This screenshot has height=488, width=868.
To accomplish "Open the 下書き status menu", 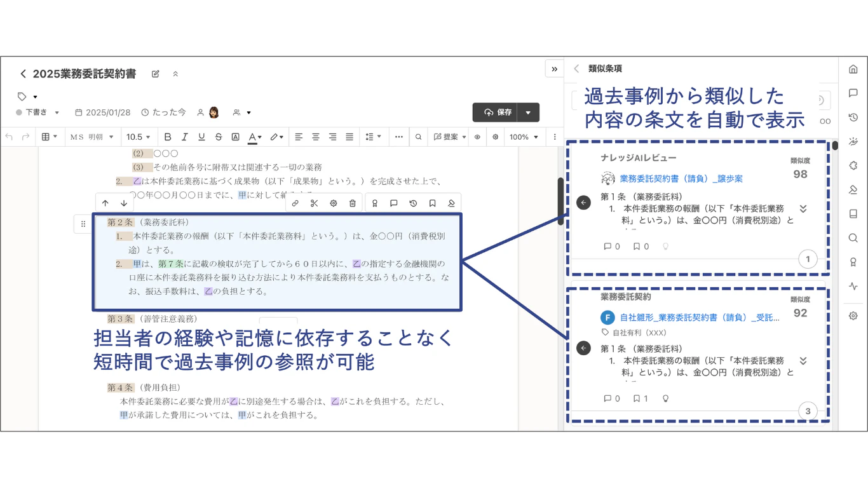I will point(37,112).
